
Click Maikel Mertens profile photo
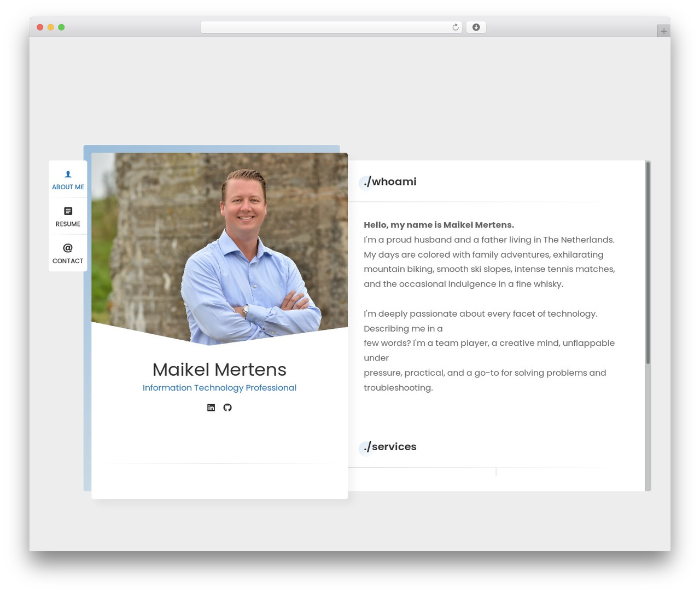219,249
